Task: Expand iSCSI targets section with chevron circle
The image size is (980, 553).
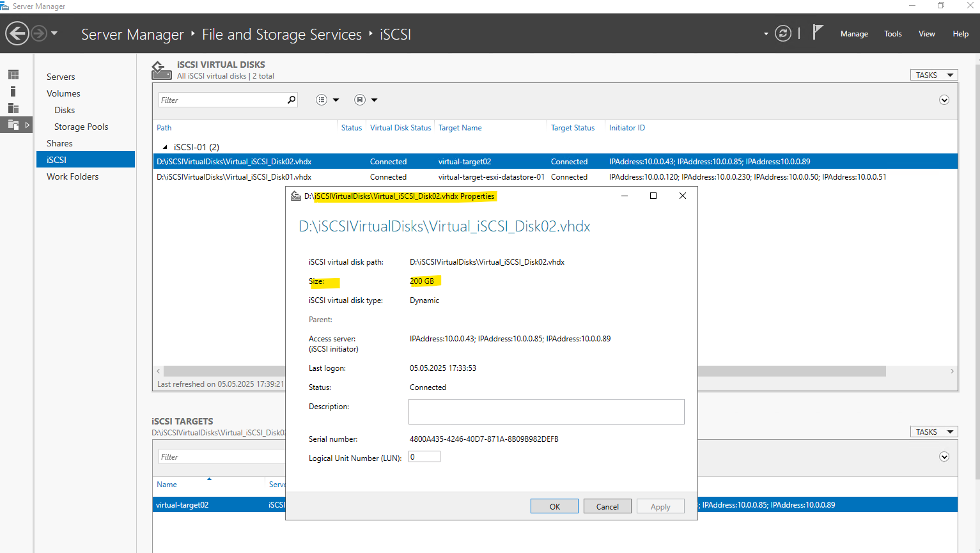Action: pos(944,456)
